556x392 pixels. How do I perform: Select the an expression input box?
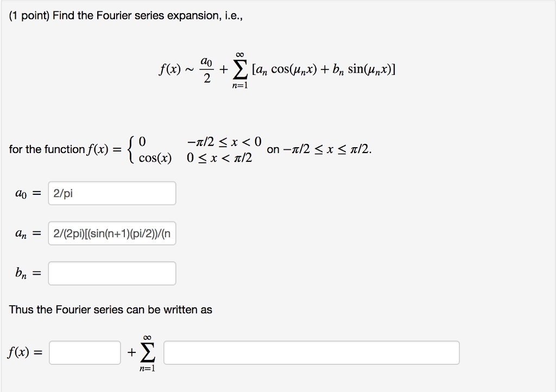[x=111, y=233]
